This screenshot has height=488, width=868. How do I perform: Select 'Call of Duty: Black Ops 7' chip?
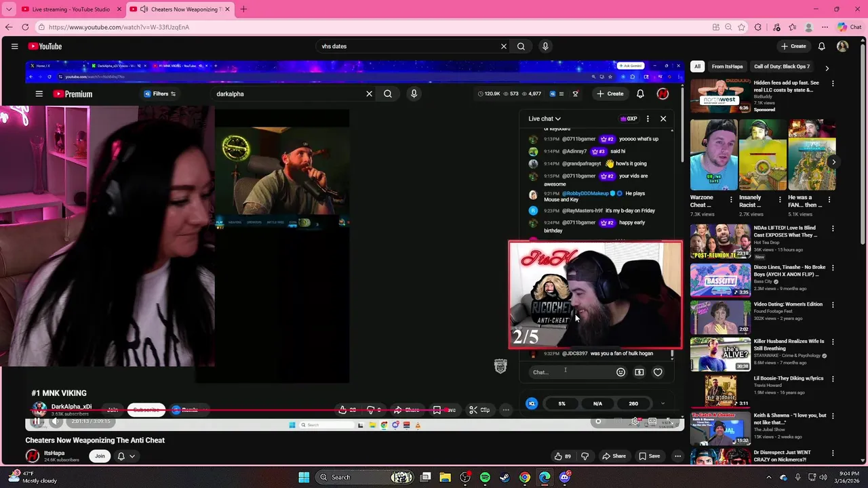[x=782, y=66]
